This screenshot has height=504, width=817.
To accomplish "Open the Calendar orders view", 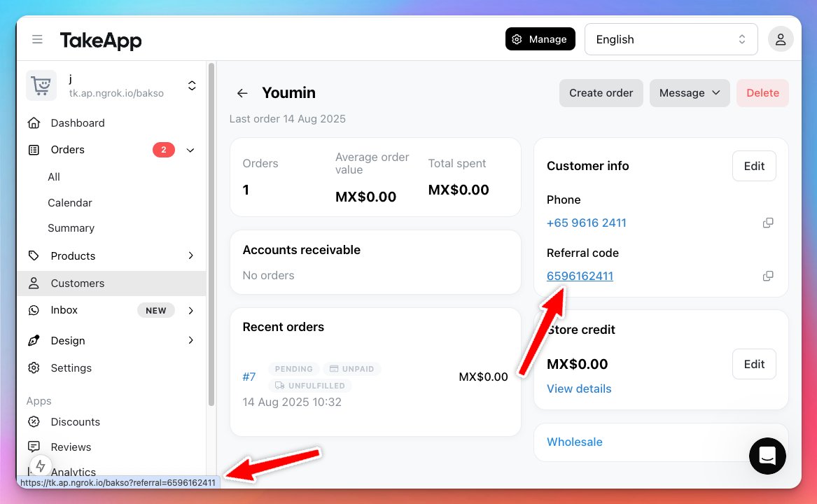I will click(x=70, y=203).
